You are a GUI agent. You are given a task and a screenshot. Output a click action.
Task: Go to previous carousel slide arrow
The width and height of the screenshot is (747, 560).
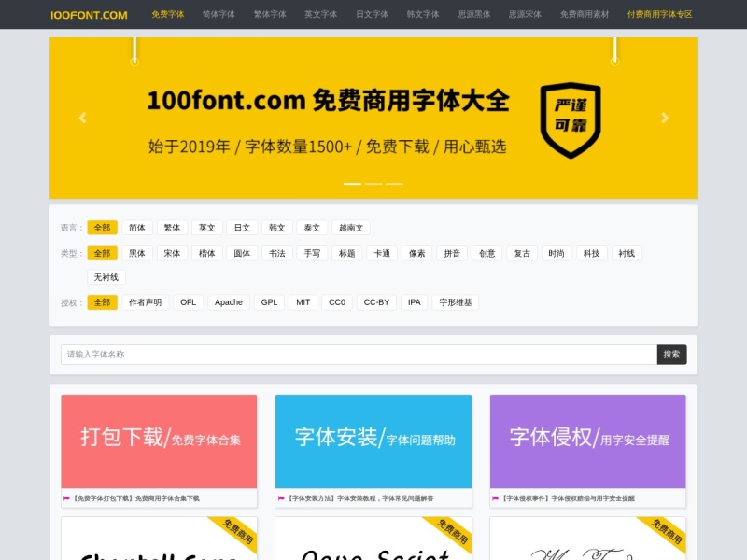(x=82, y=118)
